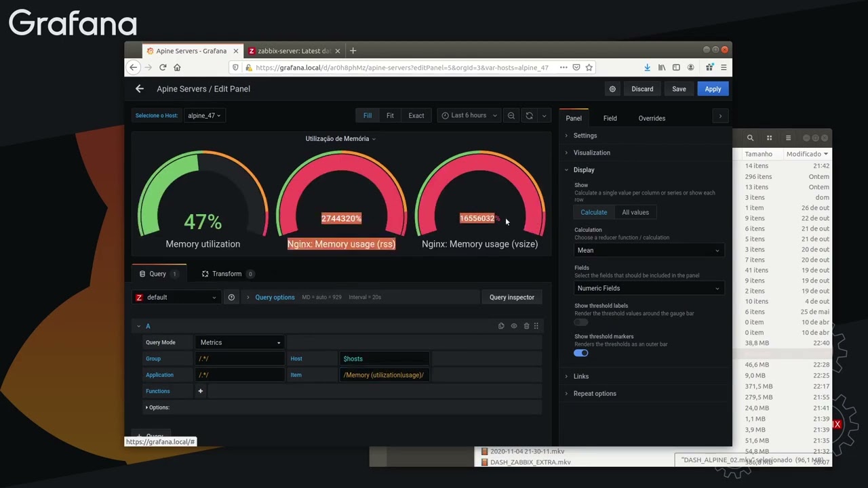
Task: Open a new browser tab
Action: (353, 51)
